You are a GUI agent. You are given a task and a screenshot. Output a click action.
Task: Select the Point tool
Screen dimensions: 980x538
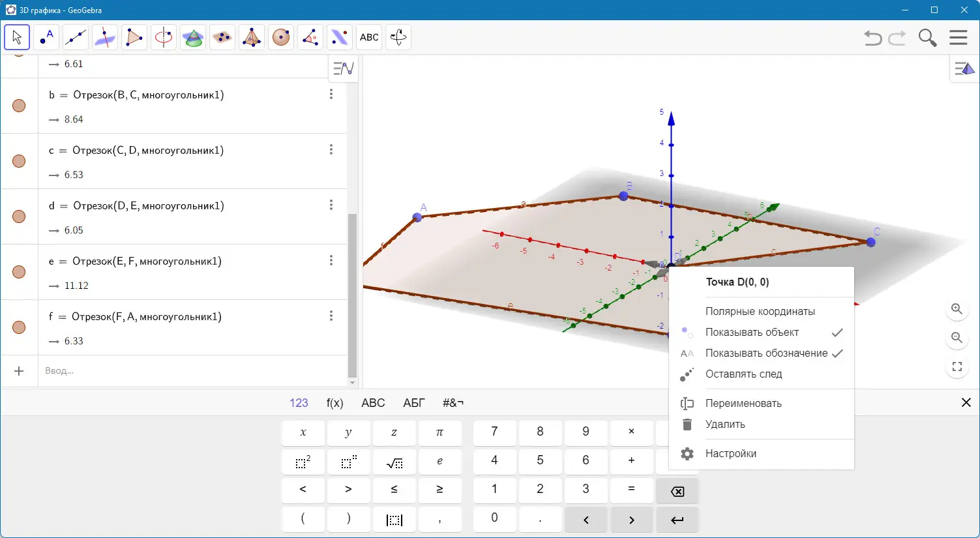pyautogui.click(x=46, y=37)
